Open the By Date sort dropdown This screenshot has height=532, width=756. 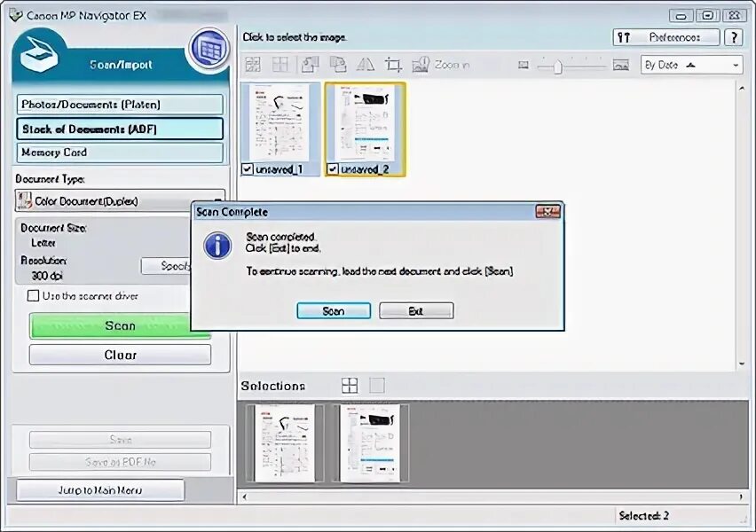click(691, 65)
